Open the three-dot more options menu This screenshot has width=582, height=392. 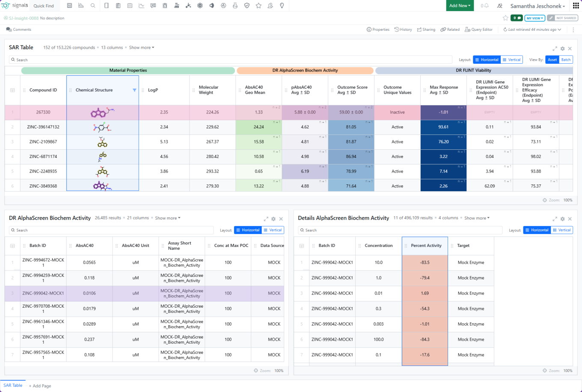573,30
